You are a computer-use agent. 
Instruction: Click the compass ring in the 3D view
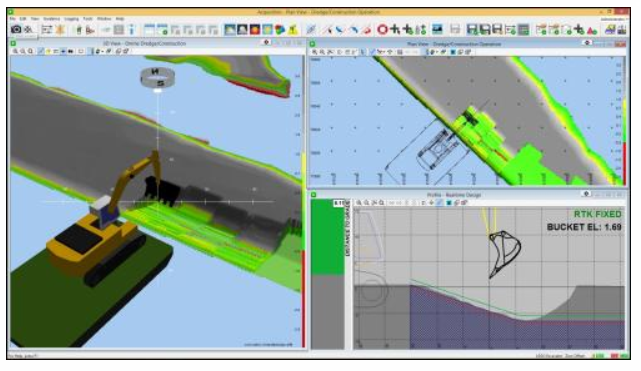[157, 77]
